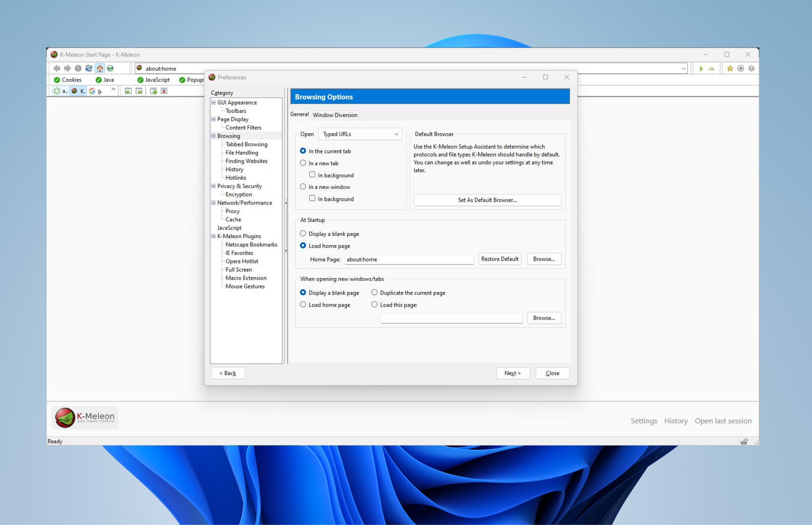Screen dimensions: 812x525
Task: Click the green Up triangle icon
Action: coord(712,68)
